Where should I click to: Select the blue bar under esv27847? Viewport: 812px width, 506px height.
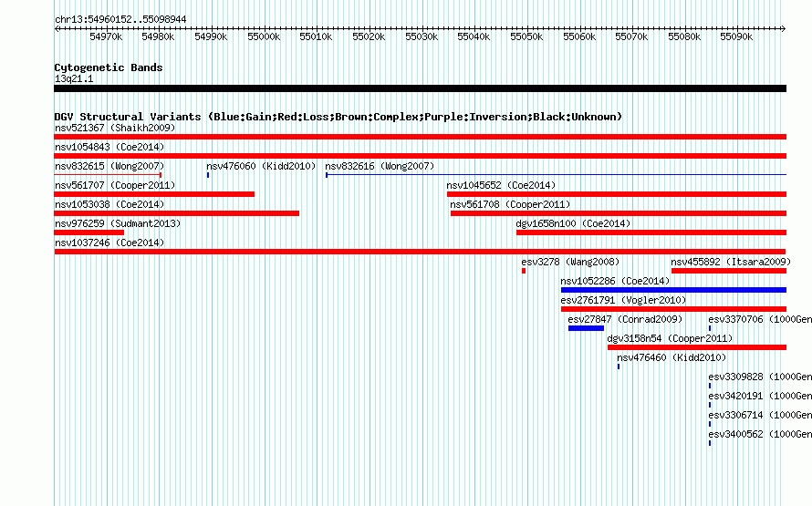click(587, 328)
